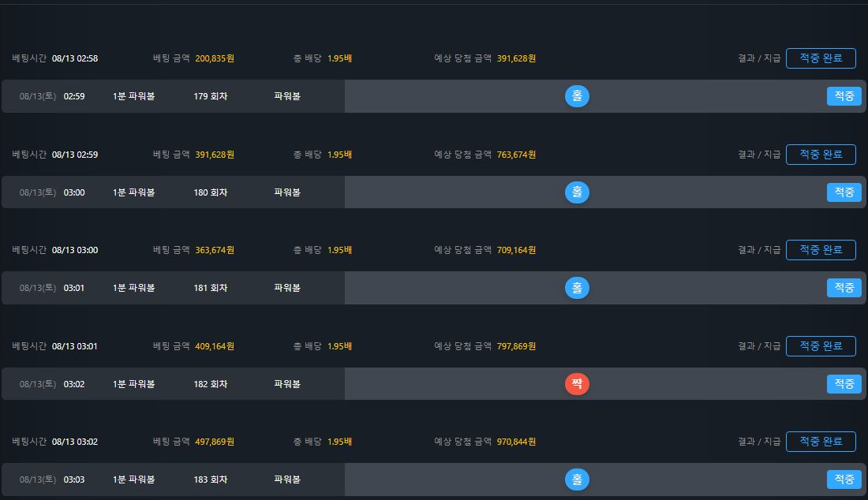Click the 03:03 game time in last row
This screenshot has height=500, width=868.
point(74,479)
